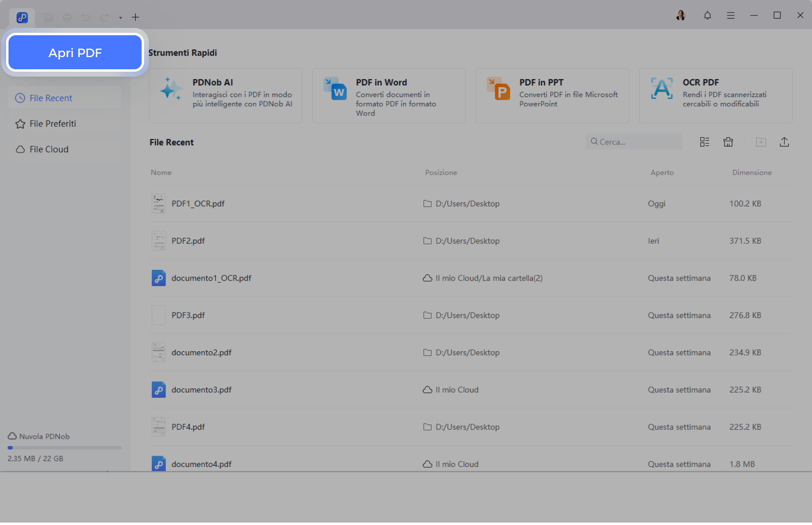Click the documento3.pdf cloud file icon
The width and height of the screenshot is (812, 525).
tap(158, 390)
